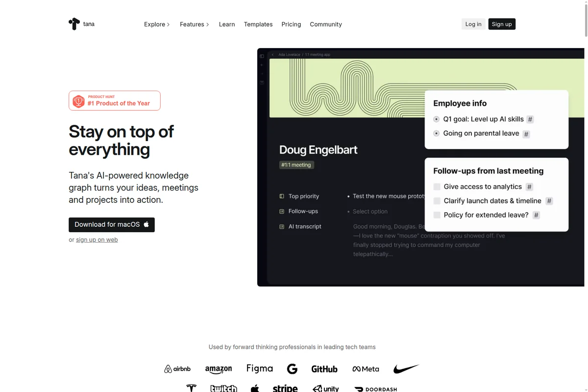Check the Clarify launch dates & timeline checkbox
This screenshot has width=588, height=392.
point(437,201)
